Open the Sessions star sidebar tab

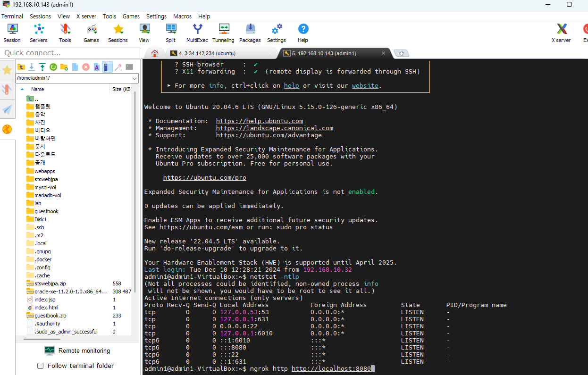[x=7, y=70]
